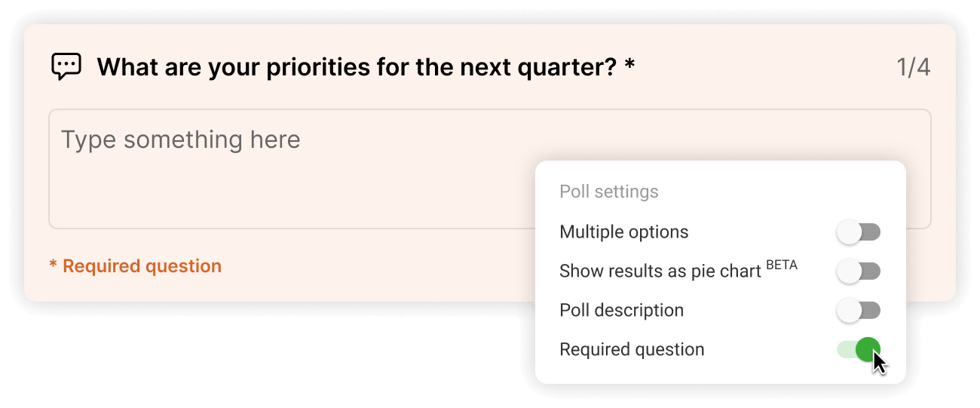Screen dimensions: 980x408
Task: Click the green knob of the Required toggle
Action: 868,349
